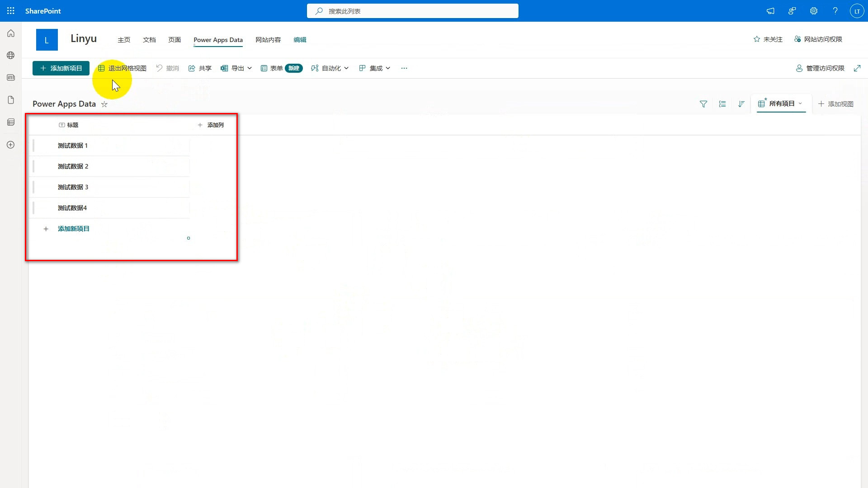Click the filter pane funnel icon
Viewport: 868px width, 488px height.
[x=703, y=104]
